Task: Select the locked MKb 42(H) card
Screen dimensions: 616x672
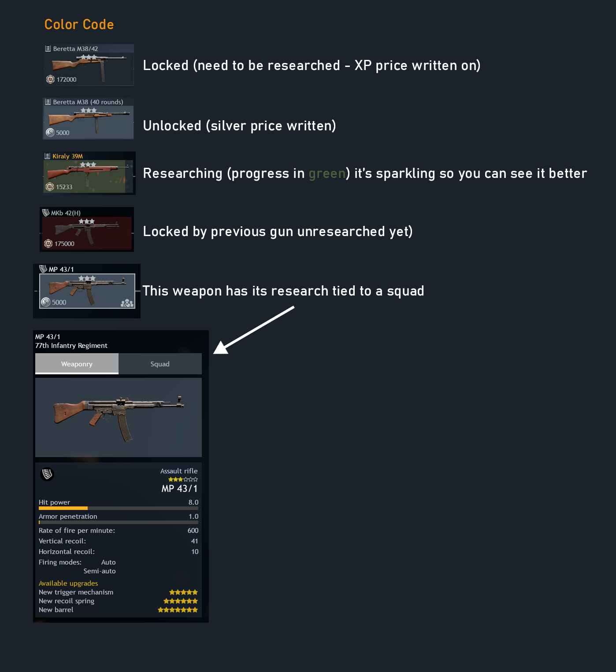Action: [87, 229]
